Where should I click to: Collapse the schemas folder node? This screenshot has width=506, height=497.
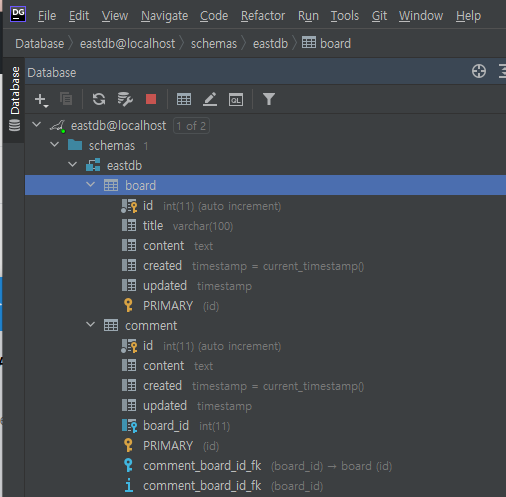click(54, 145)
